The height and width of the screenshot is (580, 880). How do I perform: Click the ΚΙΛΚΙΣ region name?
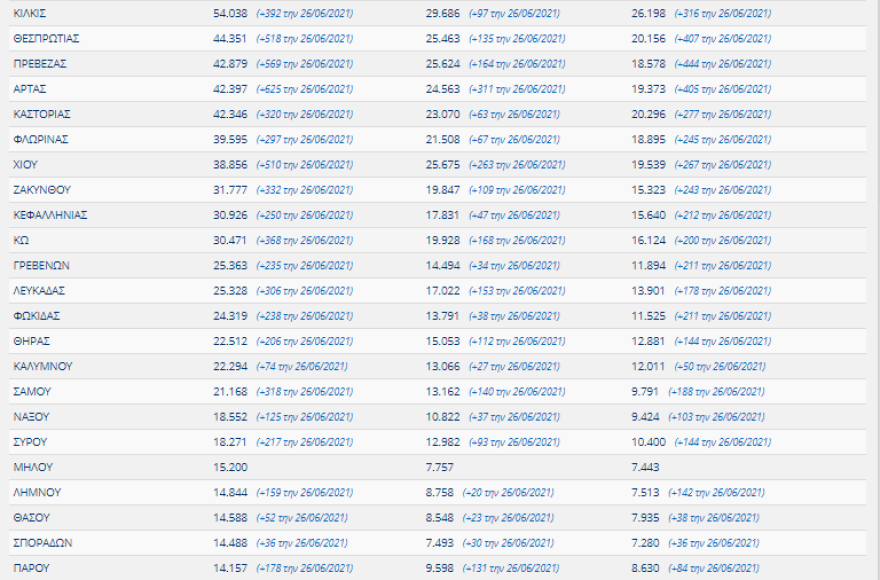click(30, 14)
